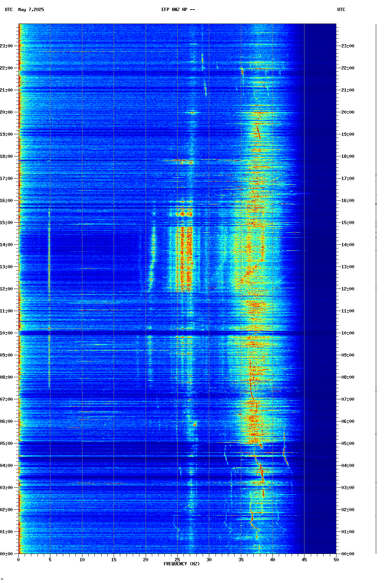392x583 pixels.
Task: Select the 14:00 label on left time axis
Action: coord(6,245)
